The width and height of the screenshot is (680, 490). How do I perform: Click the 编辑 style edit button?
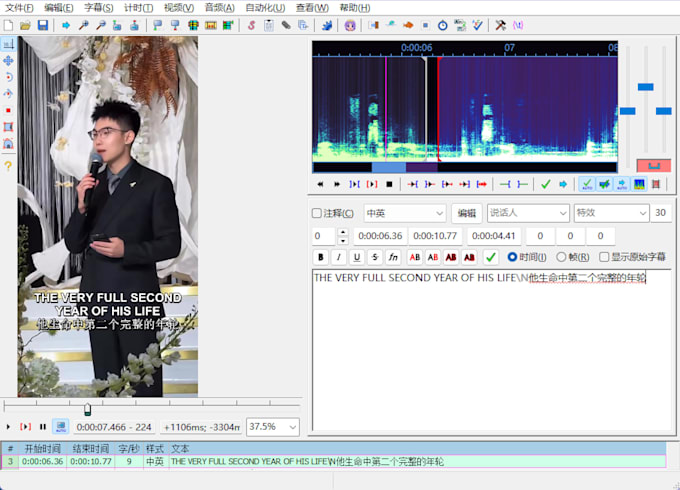click(467, 213)
